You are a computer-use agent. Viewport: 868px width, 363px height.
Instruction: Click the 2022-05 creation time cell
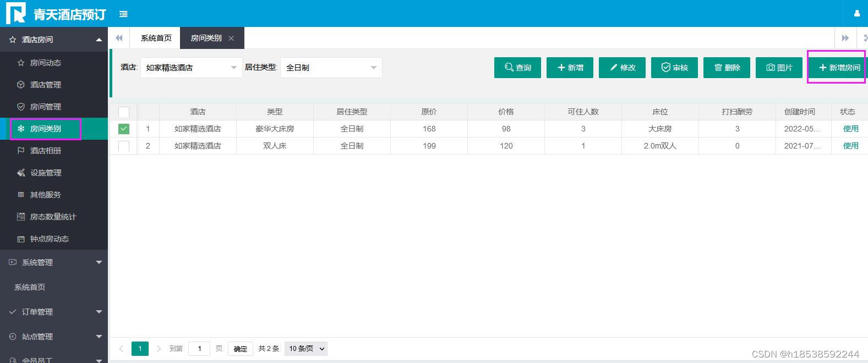(x=803, y=129)
